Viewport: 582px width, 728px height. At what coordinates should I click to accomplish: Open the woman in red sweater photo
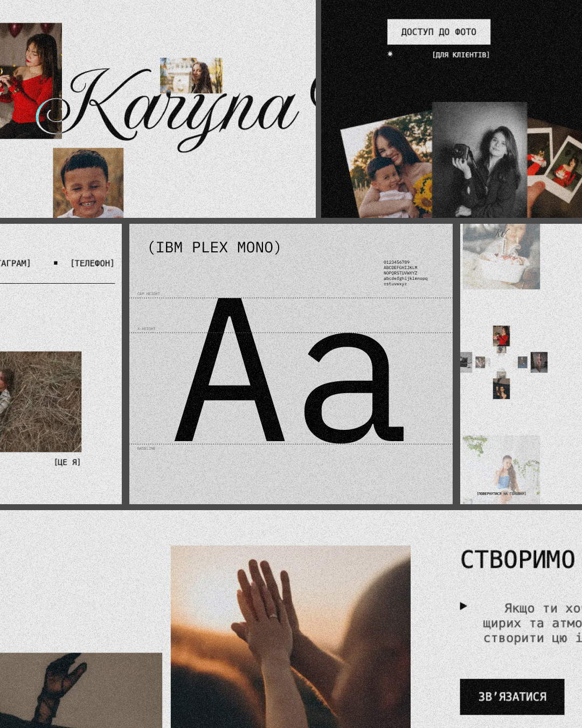[31, 81]
